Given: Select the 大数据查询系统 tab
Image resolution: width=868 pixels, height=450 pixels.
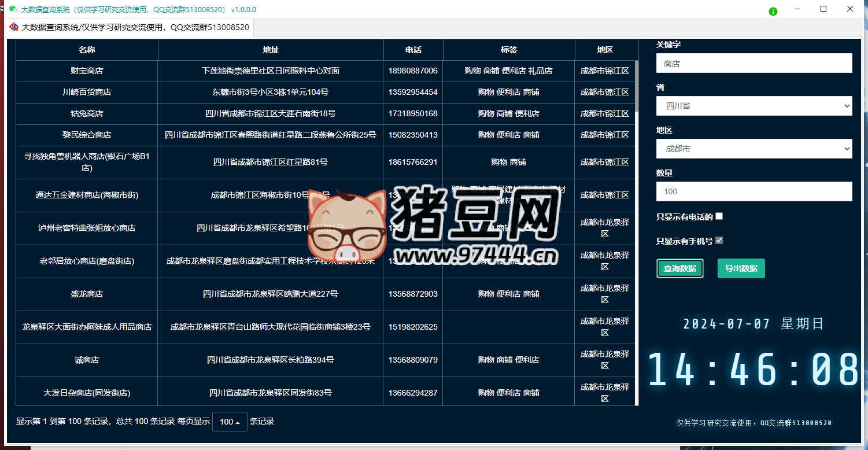Looking at the screenshot, I should click(130, 27).
